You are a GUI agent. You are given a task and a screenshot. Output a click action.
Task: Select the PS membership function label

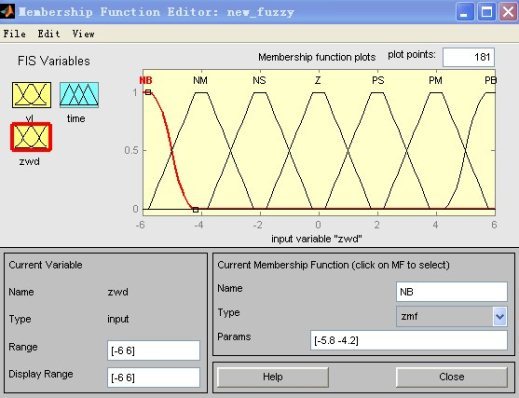378,80
